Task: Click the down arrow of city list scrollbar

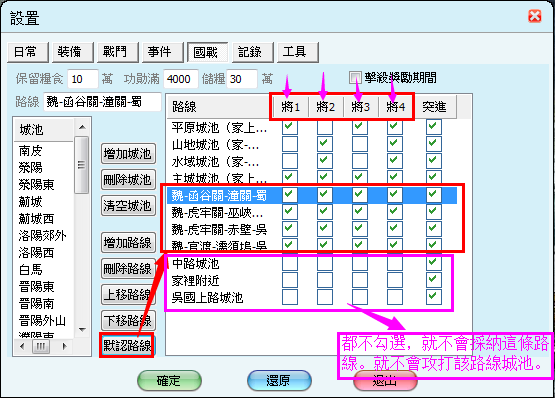Action: point(82,330)
